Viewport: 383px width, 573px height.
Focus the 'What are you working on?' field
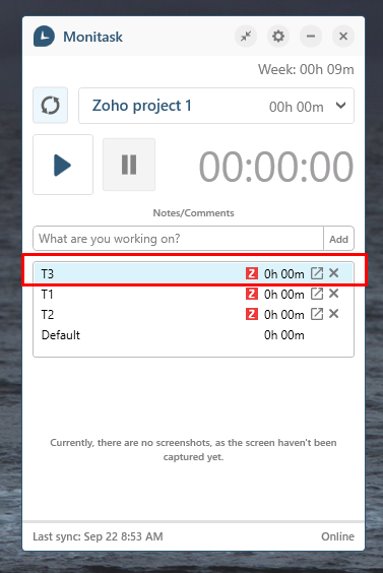178,239
